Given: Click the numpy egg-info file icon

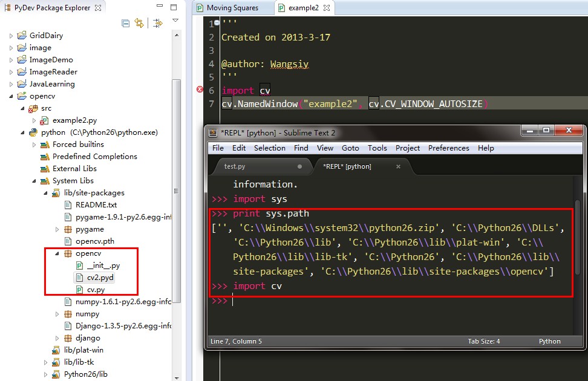Looking at the screenshot, I should coord(67,301).
